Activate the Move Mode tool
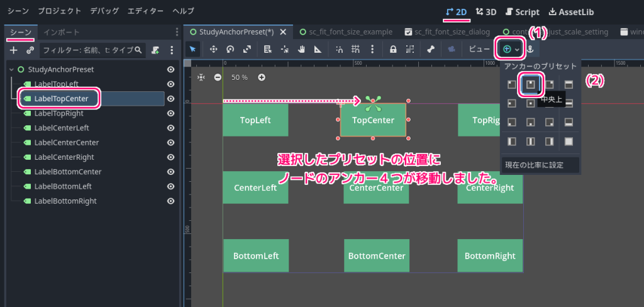 click(x=213, y=49)
